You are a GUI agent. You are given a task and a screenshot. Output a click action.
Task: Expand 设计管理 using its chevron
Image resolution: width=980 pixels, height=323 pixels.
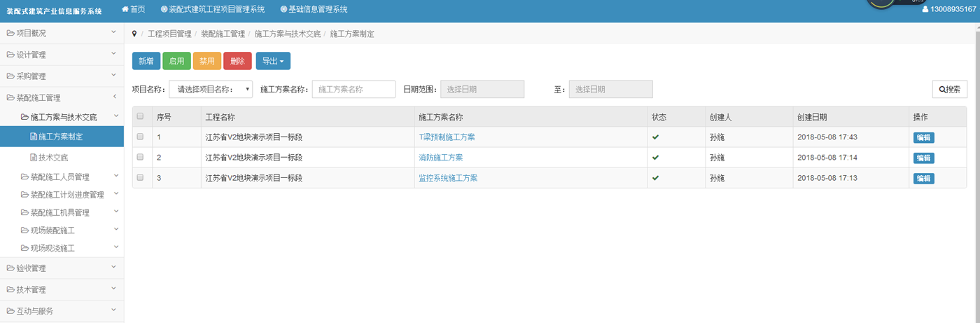tap(114, 54)
